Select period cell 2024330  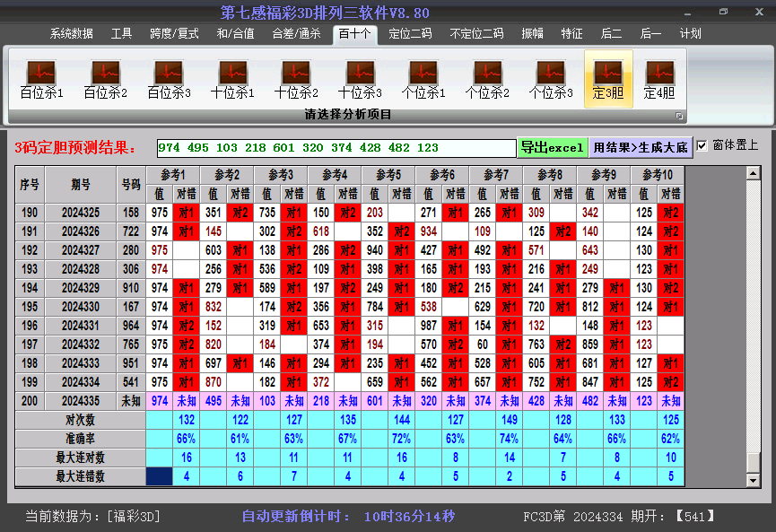click(81, 307)
